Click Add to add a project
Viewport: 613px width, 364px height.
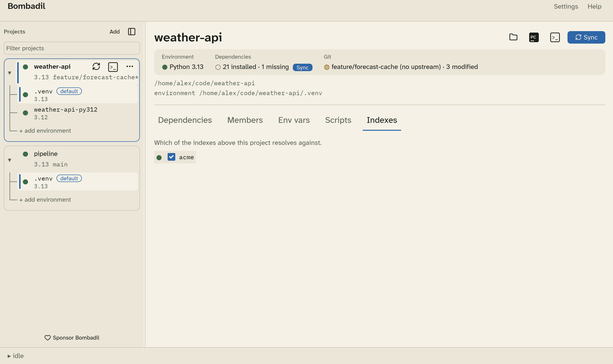[115, 32]
